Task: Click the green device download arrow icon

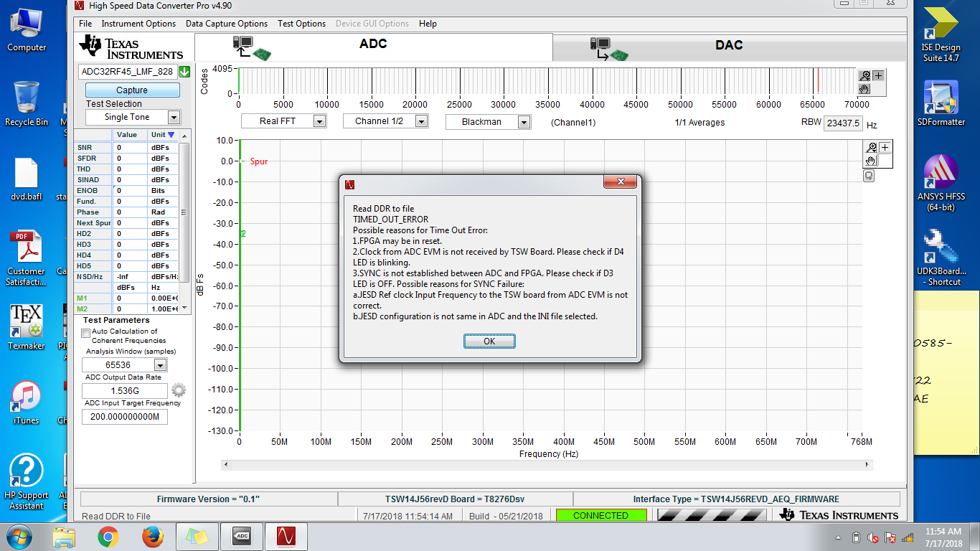Action: (x=184, y=72)
